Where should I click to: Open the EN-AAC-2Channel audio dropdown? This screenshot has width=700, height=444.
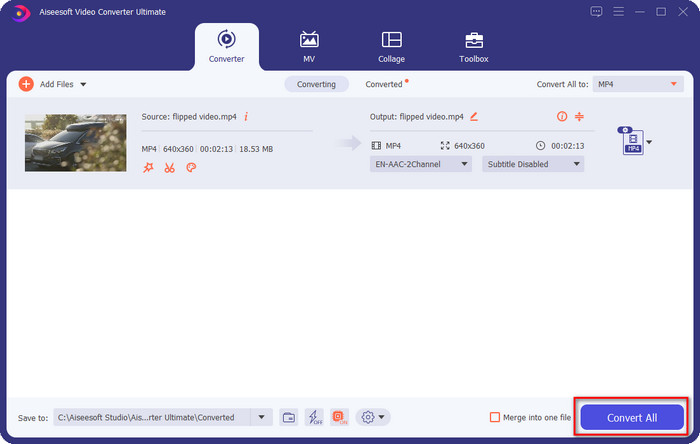[420, 164]
